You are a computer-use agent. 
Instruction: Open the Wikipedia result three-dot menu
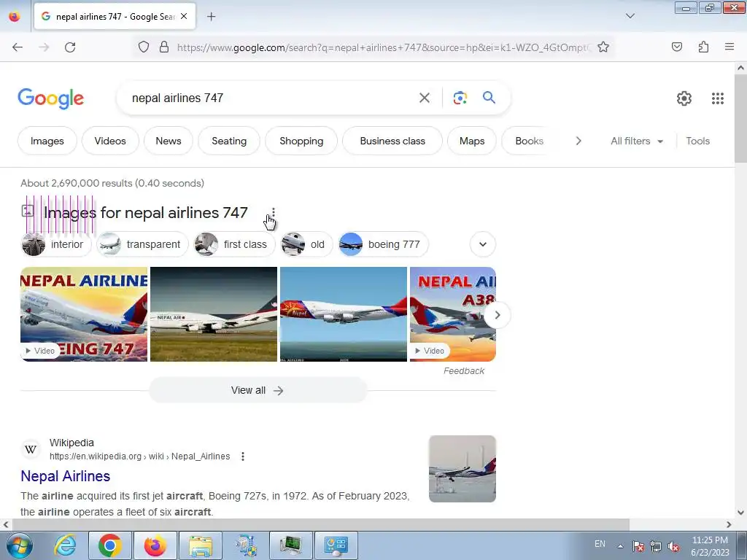[x=242, y=456]
